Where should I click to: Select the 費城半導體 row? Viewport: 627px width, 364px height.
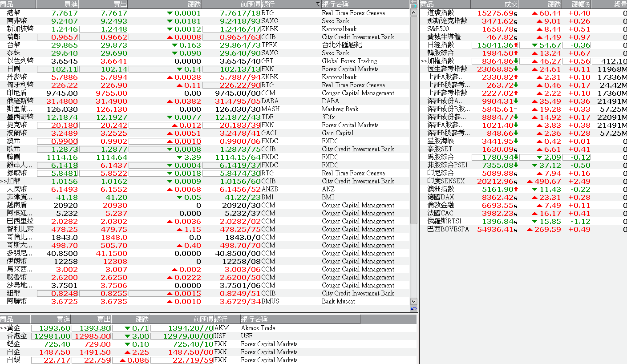[524, 37]
